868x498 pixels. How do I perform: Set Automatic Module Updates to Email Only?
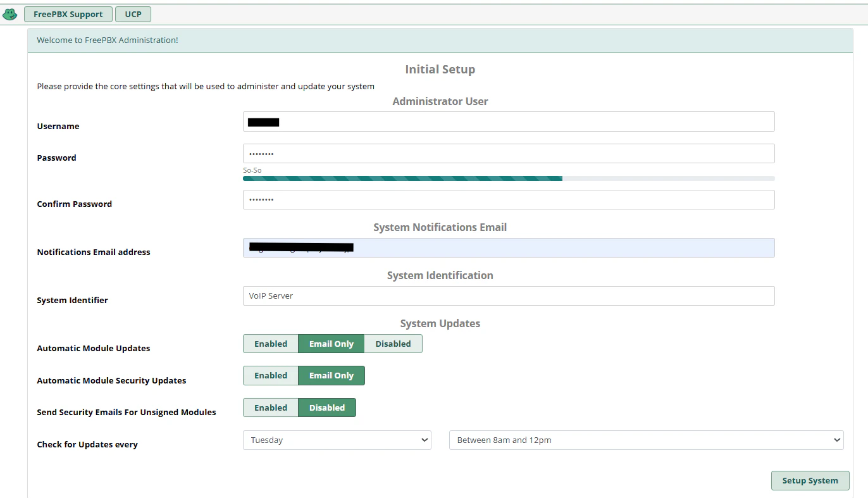tap(332, 344)
